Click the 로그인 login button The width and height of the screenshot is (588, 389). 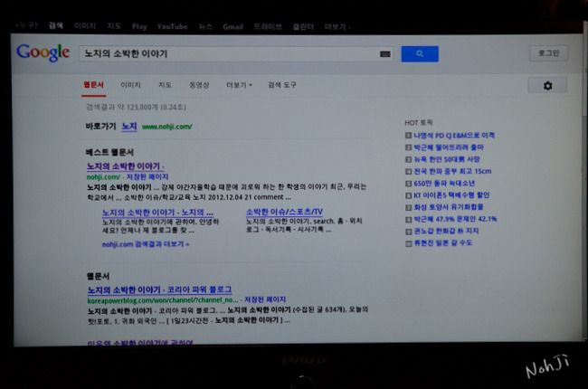point(548,53)
